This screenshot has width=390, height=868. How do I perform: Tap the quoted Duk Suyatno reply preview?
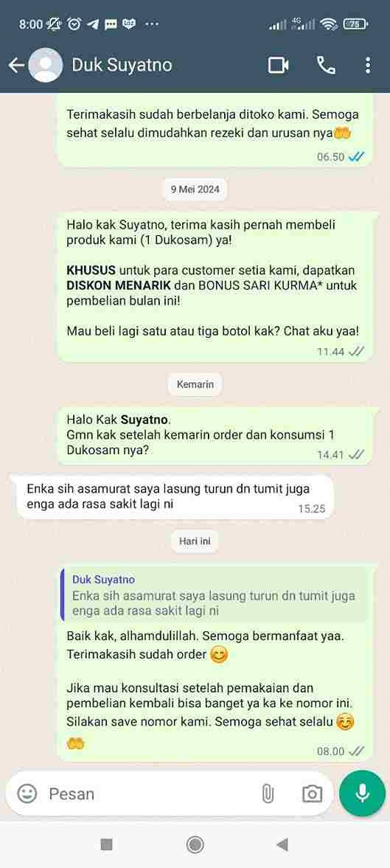215,595
